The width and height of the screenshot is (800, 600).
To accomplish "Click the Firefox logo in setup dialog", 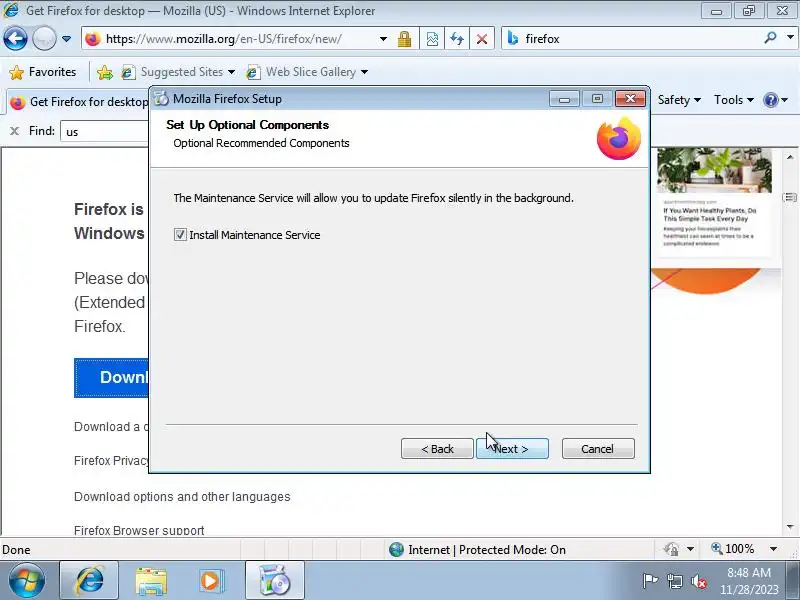I will point(619,139).
